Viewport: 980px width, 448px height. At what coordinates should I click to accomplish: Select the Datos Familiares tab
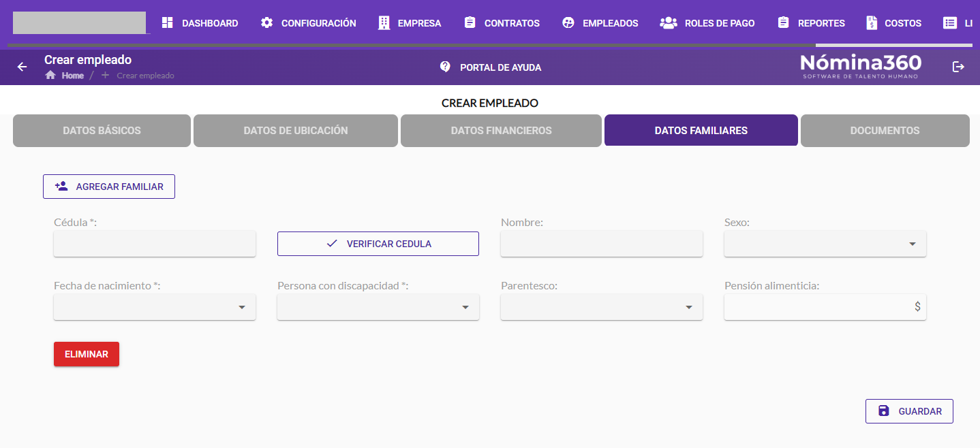tap(701, 131)
